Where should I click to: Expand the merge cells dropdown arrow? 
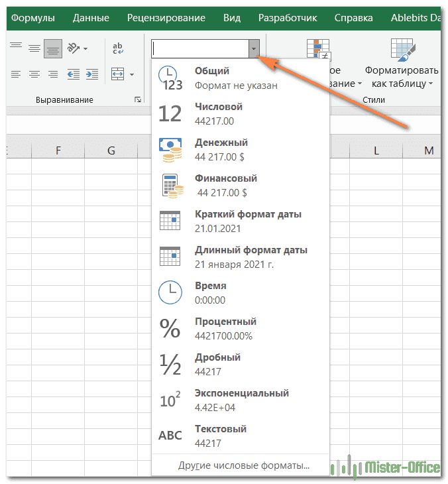click(x=132, y=74)
